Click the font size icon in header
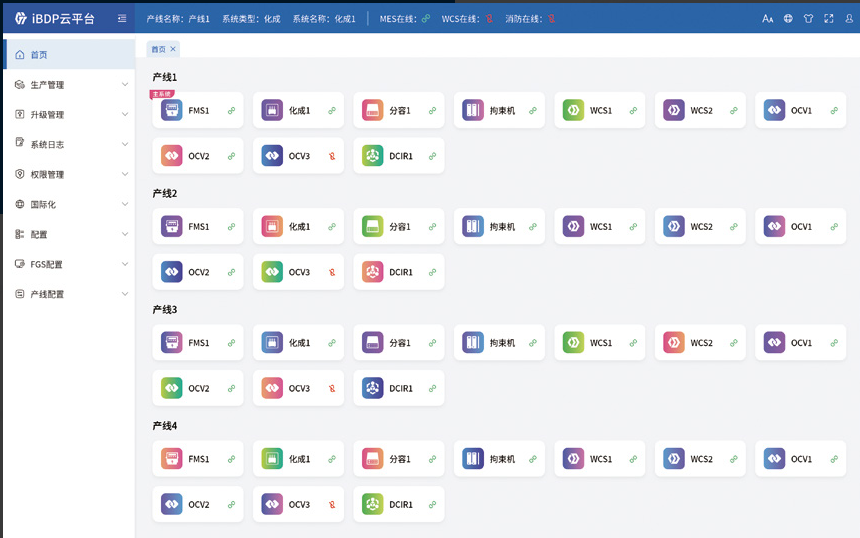860x538 pixels. tap(767, 18)
